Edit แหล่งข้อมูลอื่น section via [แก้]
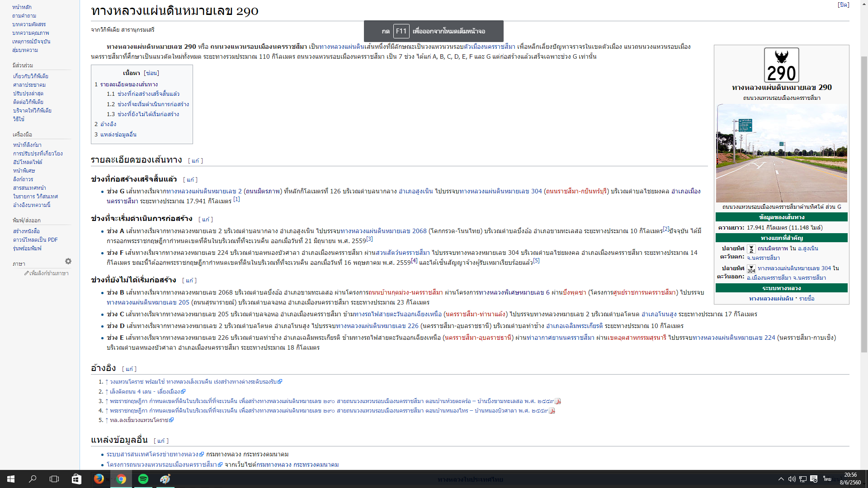 tap(161, 441)
